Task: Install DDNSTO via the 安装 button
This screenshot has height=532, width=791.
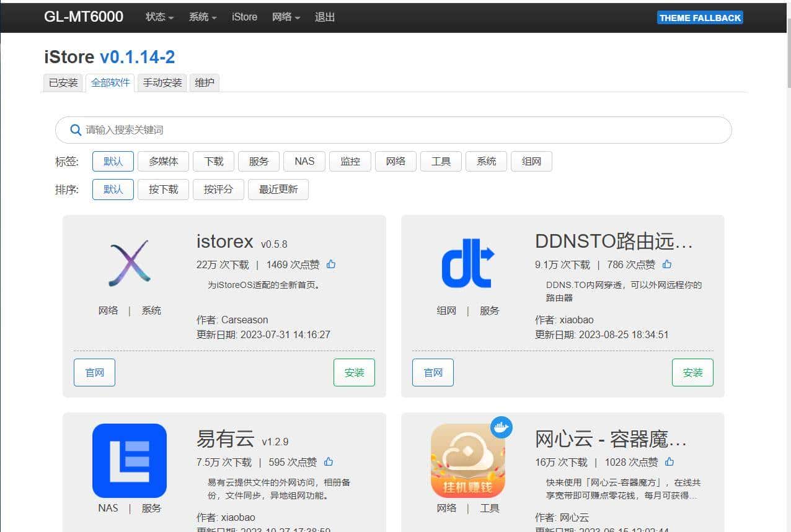Action: [x=692, y=372]
